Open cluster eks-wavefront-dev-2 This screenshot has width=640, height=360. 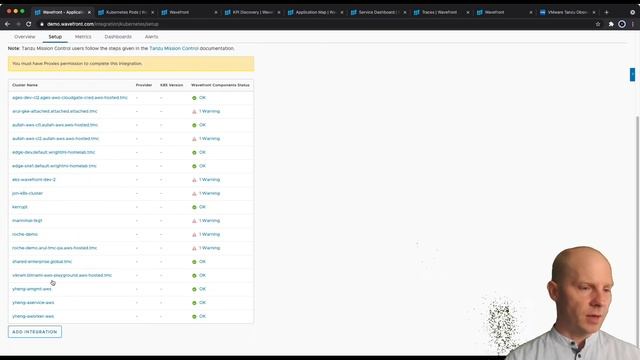[34, 180]
